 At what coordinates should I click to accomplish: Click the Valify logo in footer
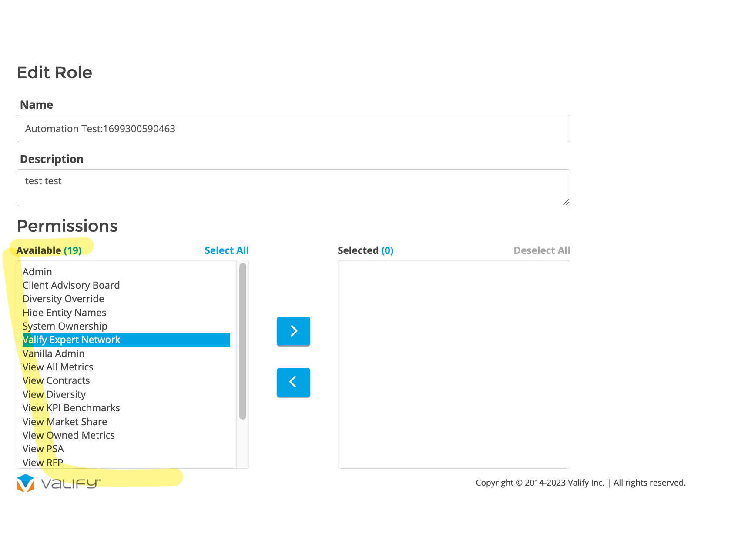(x=59, y=483)
